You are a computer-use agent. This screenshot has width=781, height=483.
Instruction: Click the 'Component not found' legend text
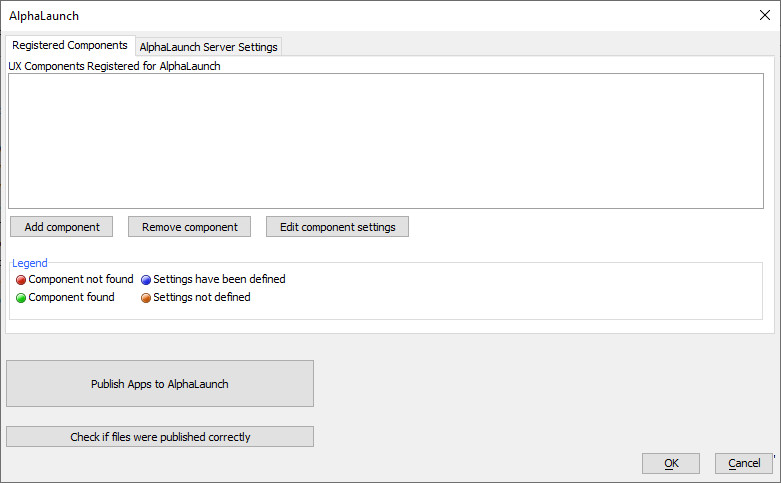[x=81, y=279]
